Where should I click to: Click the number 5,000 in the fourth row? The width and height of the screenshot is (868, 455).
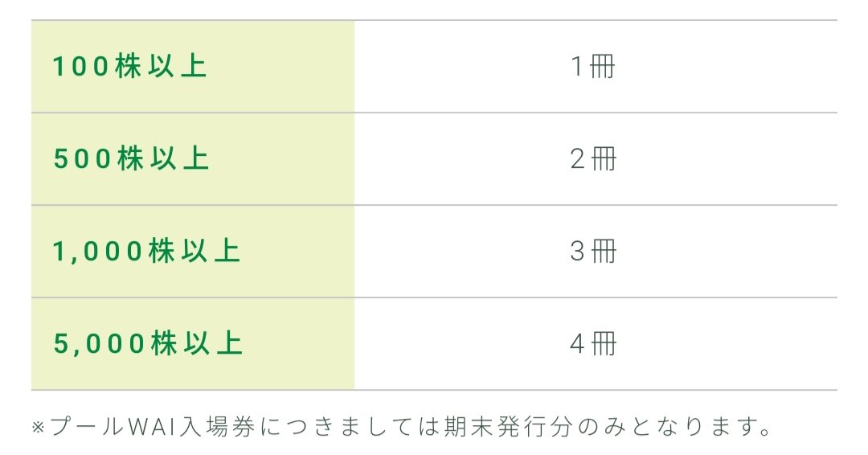tap(100, 344)
